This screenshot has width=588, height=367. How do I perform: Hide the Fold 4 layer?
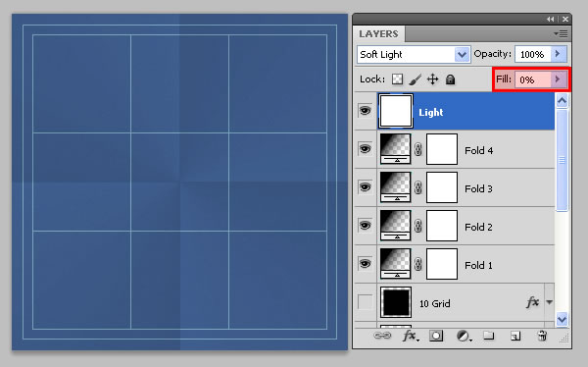[x=365, y=149]
